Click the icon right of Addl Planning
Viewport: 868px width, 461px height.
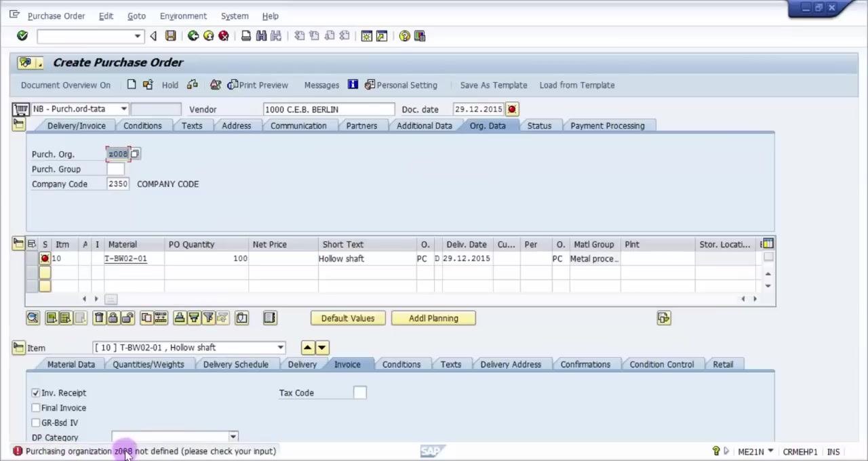pyautogui.click(x=664, y=318)
